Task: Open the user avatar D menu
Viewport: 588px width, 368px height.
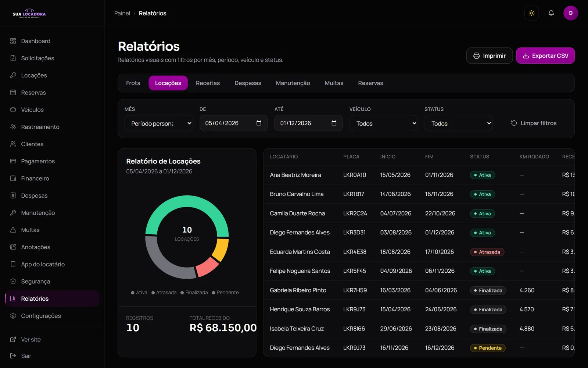Action: 570,13
